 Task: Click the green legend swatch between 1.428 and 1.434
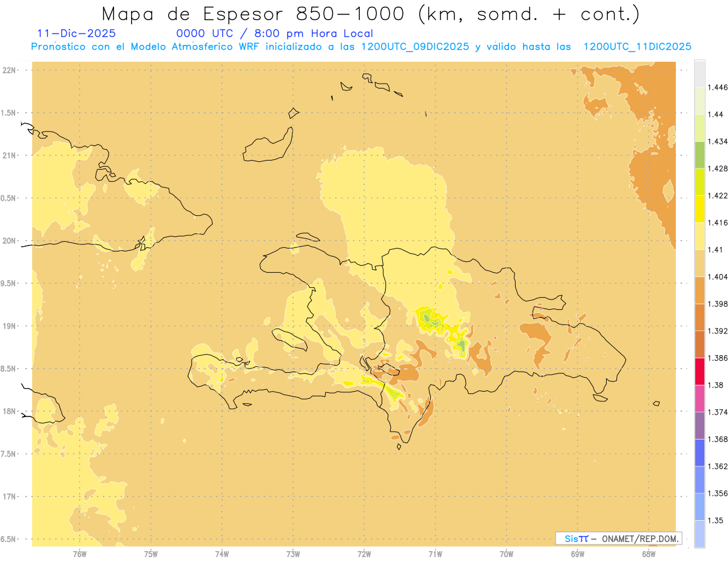pyautogui.click(x=699, y=155)
